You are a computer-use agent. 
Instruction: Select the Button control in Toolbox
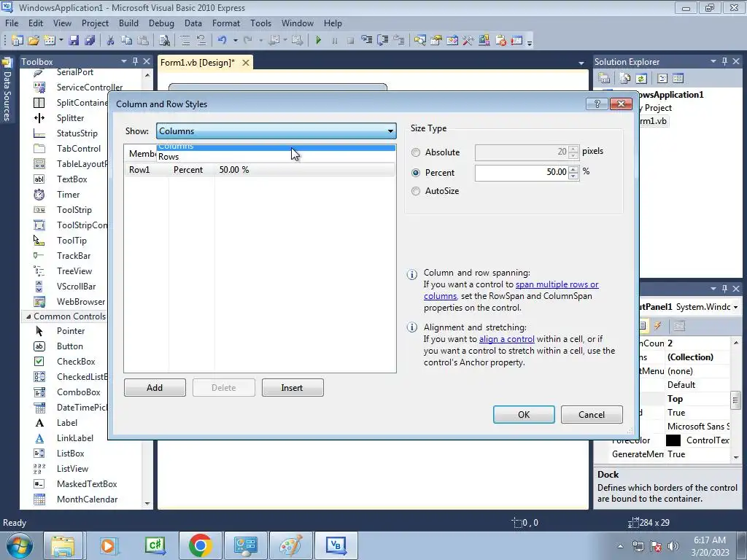tap(69, 346)
